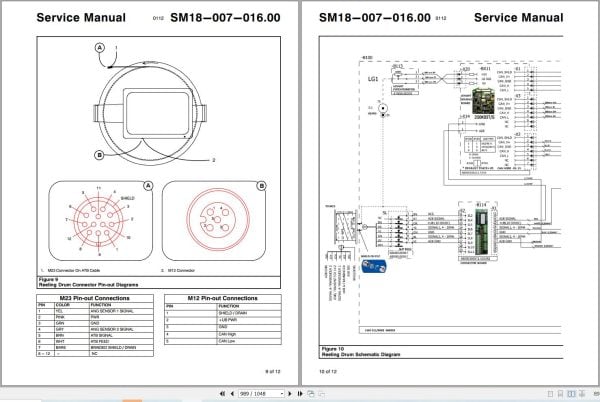Click the SHIELD label on connector A diagram

[128, 198]
